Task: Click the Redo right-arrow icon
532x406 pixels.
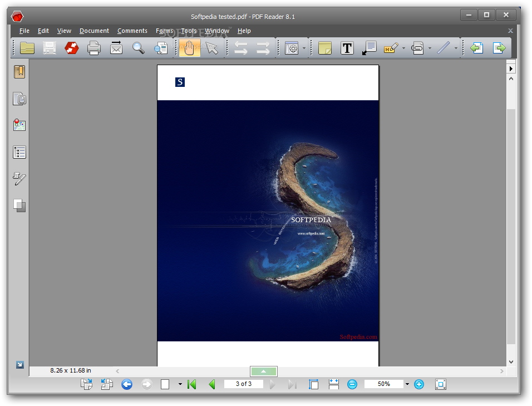Action: pyautogui.click(x=263, y=48)
